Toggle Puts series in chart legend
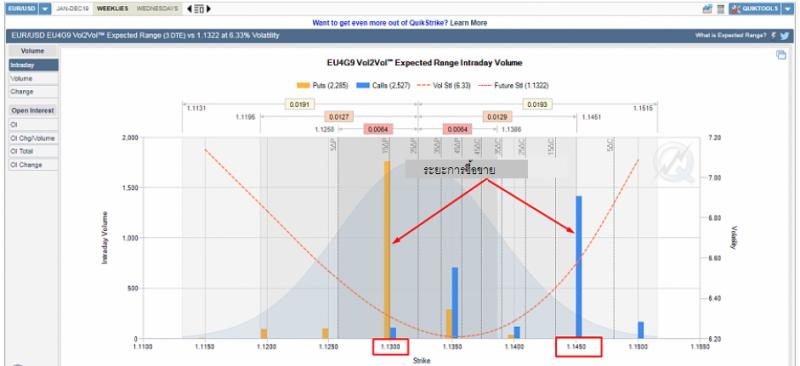The image size is (800, 366). pyautogui.click(x=322, y=86)
